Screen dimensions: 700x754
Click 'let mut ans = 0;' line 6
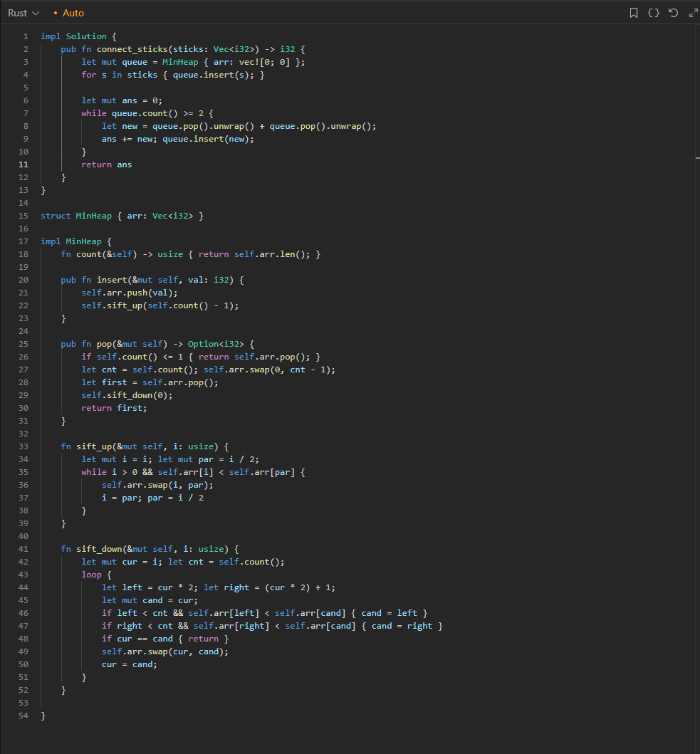coord(122,100)
